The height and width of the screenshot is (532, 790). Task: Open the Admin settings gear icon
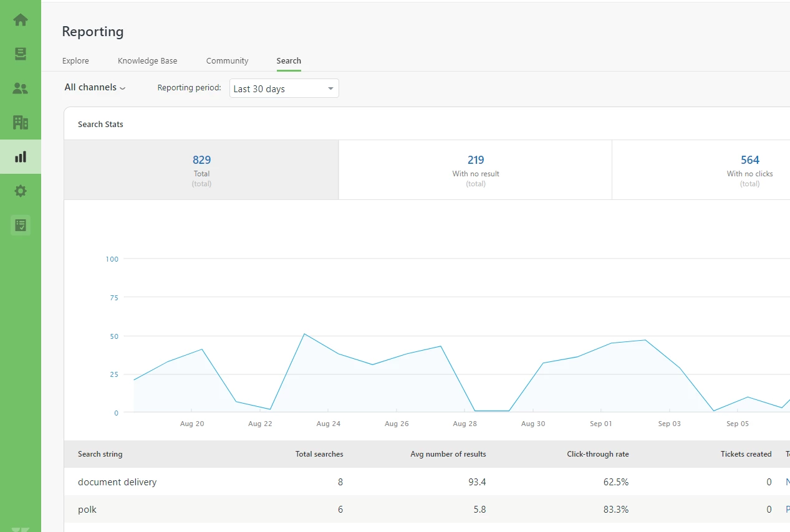point(21,191)
